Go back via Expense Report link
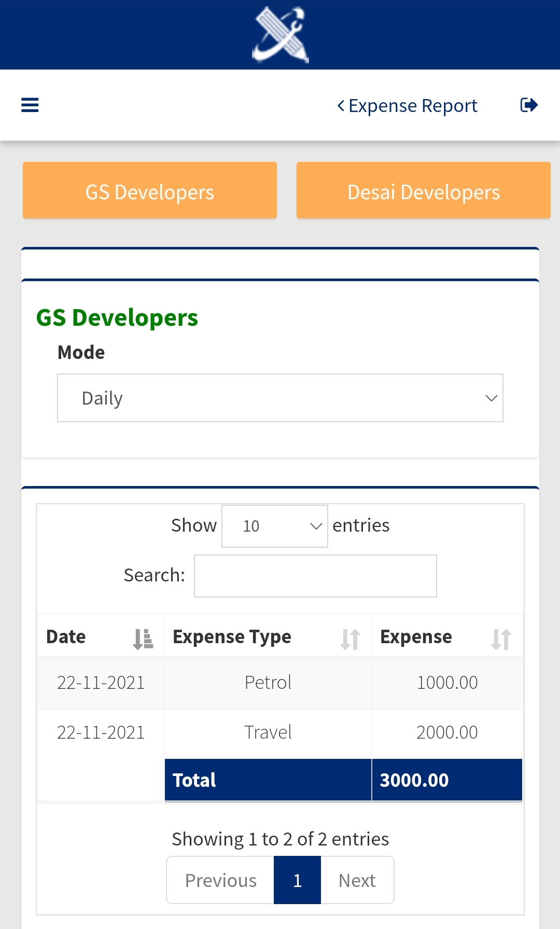Viewport: 560px width, 929px height. (x=407, y=106)
